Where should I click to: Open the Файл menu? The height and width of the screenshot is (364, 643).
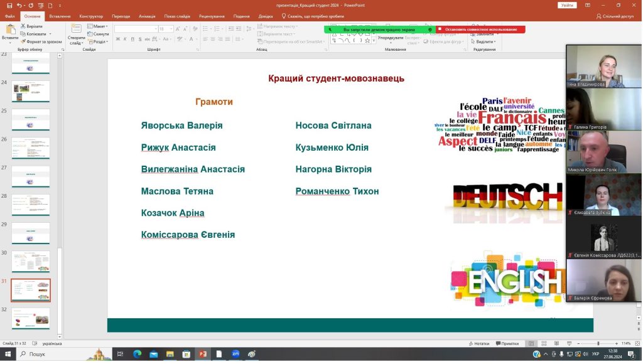[10, 16]
